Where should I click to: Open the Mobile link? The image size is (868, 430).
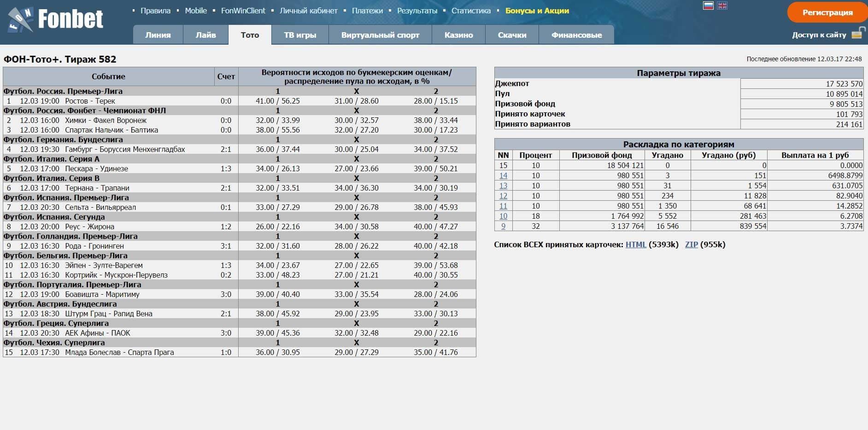coord(196,11)
